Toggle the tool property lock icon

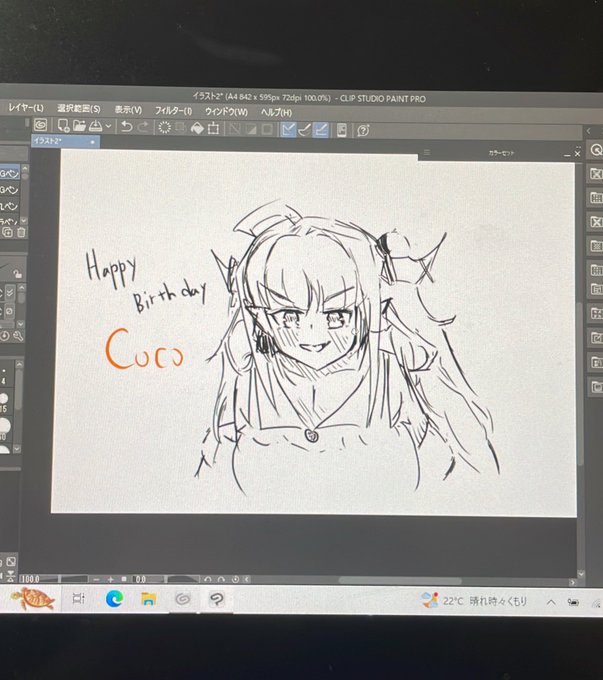17,274
